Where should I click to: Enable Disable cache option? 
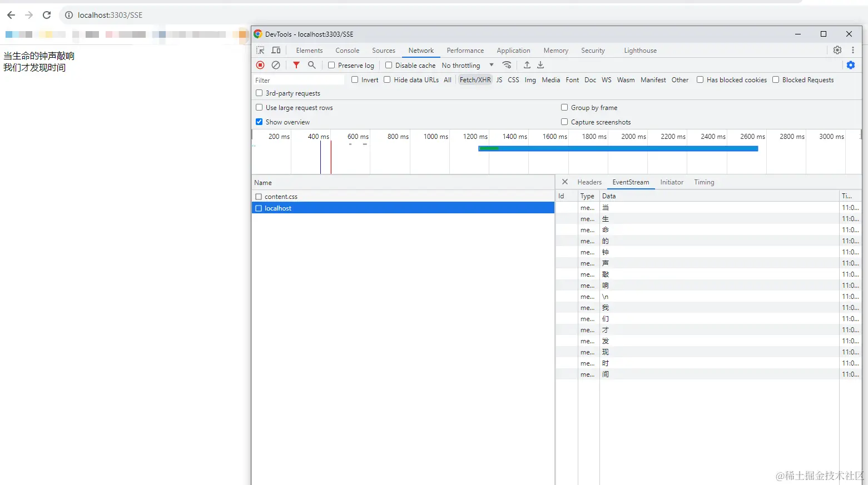click(x=389, y=65)
